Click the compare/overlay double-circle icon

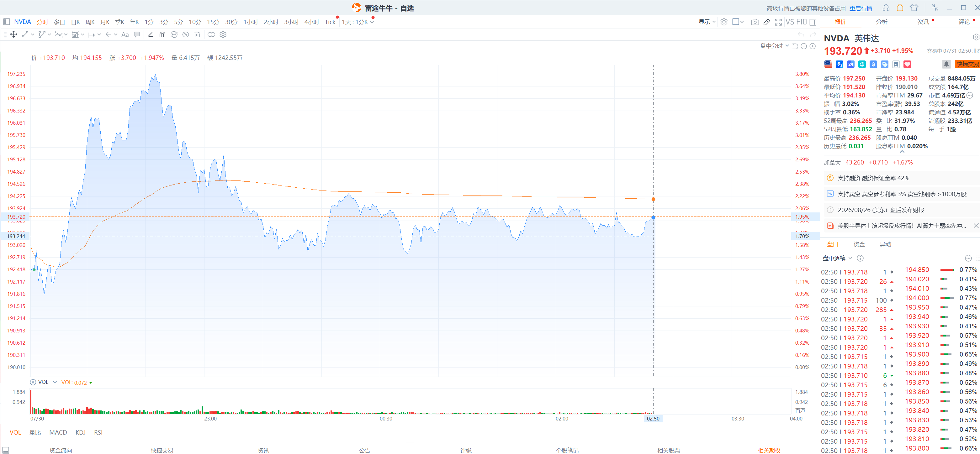pyautogui.click(x=211, y=34)
